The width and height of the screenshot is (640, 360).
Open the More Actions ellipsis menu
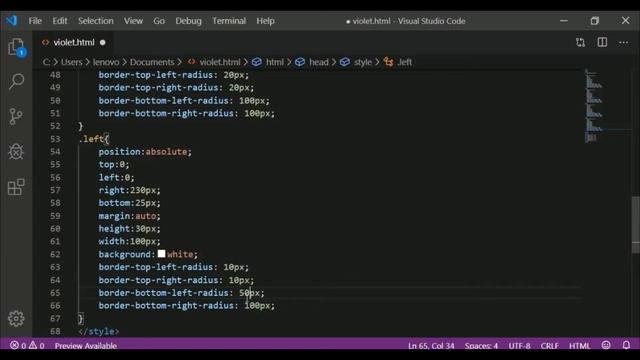click(x=623, y=42)
